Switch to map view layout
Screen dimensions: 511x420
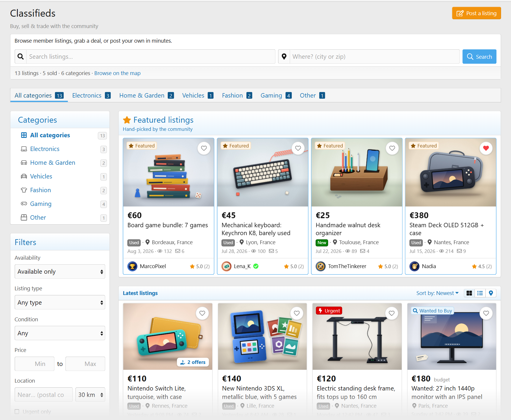pos(491,293)
